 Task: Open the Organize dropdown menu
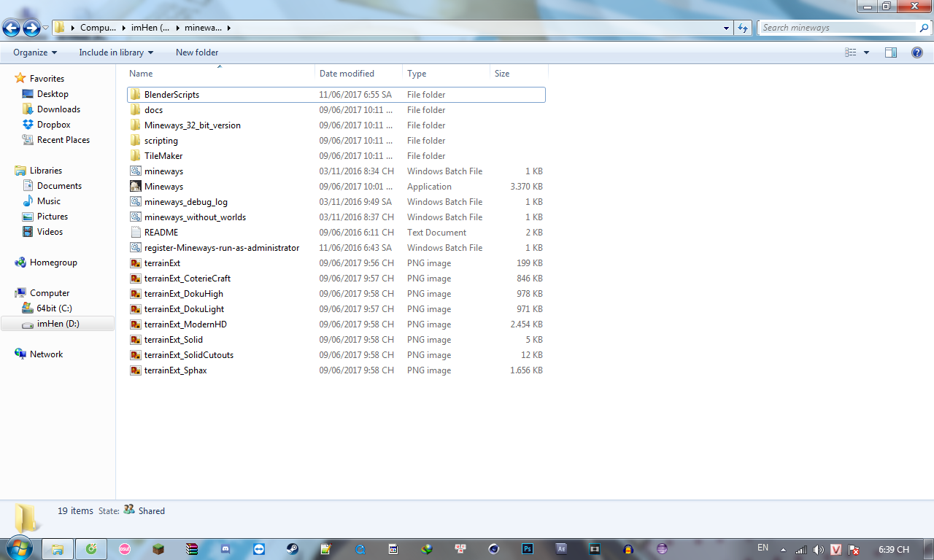35,52
